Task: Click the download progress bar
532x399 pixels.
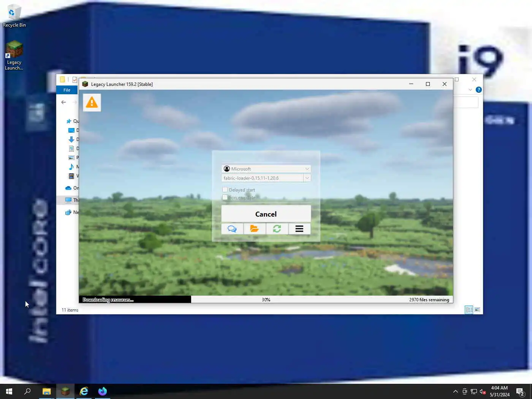Action: 266,299
